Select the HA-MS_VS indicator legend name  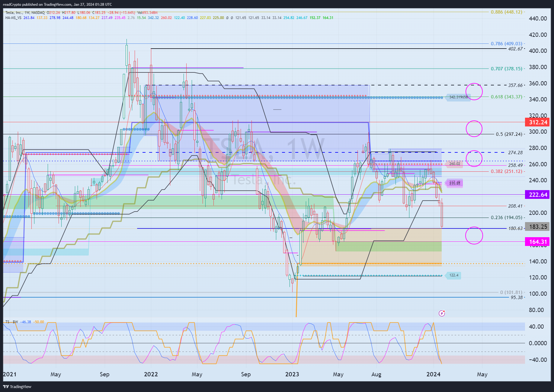tap(13, 18)
